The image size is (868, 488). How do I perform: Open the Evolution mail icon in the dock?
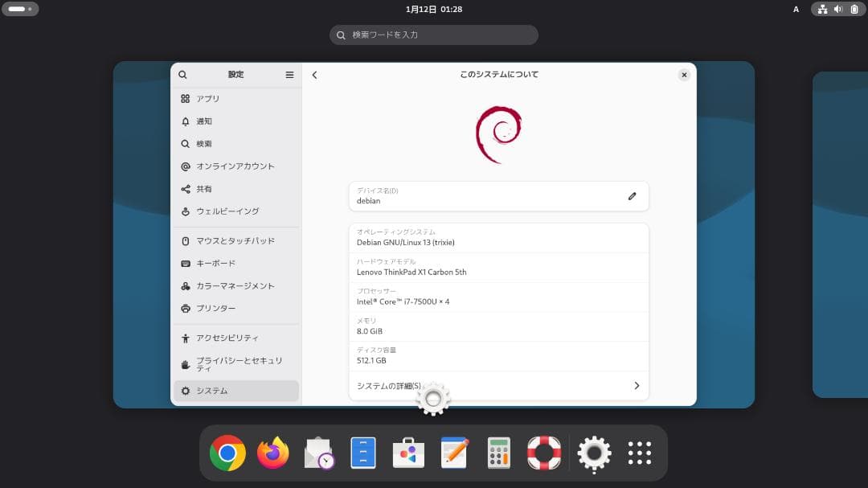318,453
